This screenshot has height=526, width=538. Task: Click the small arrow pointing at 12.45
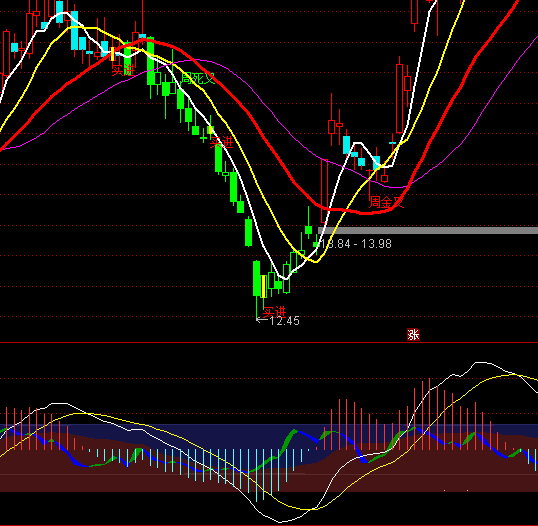pyautogui.click(x=262, y=320)
